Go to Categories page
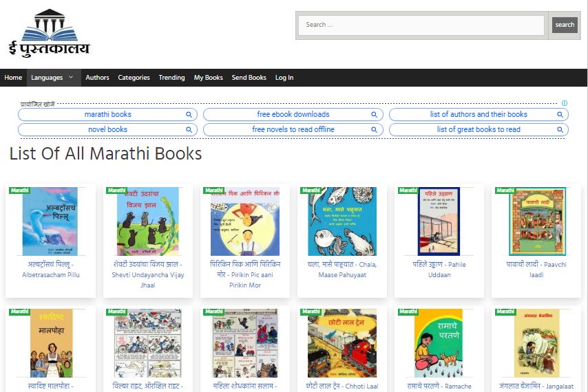This screenshot has width=588, height=392. click(x=134, y=78)
